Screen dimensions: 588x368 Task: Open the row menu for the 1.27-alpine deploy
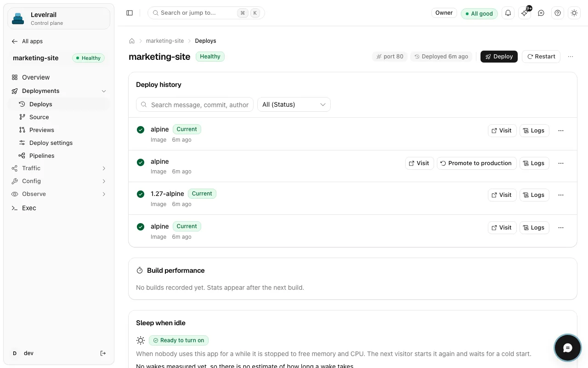(x=561, y=195)
